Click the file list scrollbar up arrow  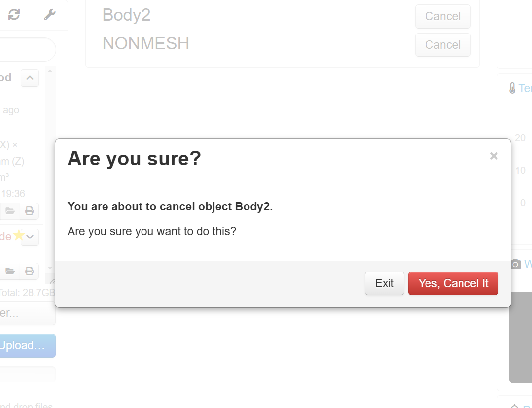click(50, 71)
